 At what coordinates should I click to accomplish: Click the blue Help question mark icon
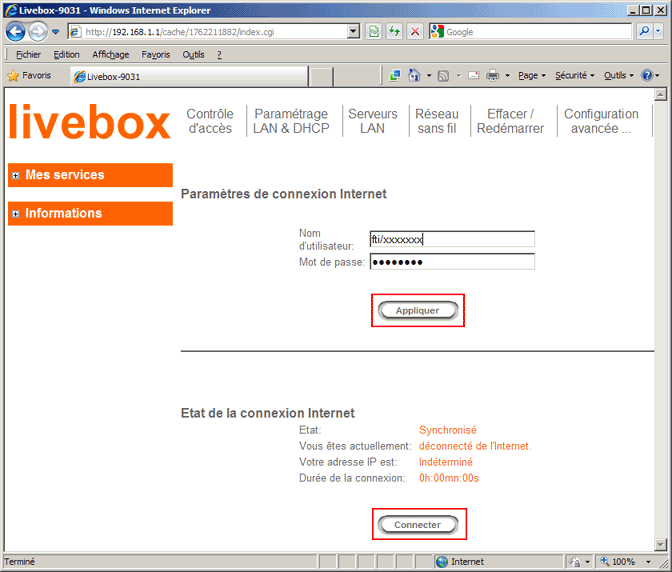click(x=647, y=75)
